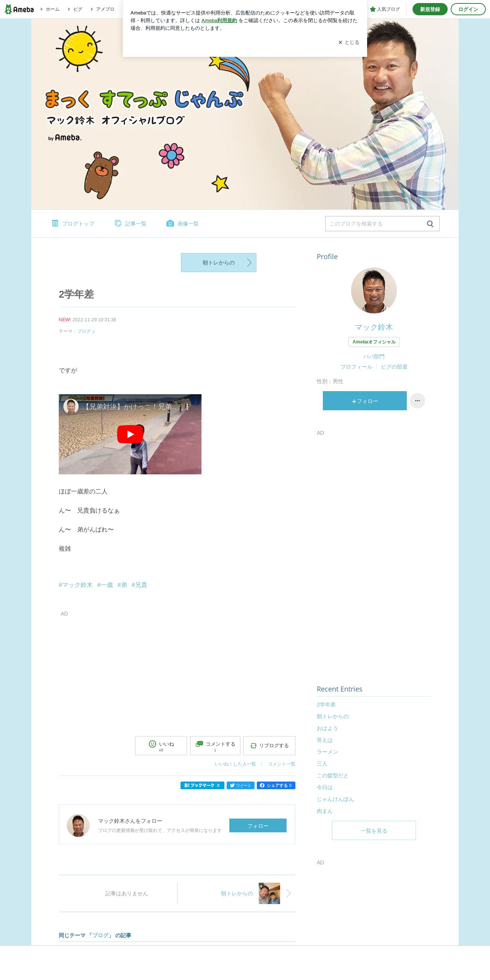This screenshot has width=490, height=980.
Task: Click the YouTube channel avatar in video
Action: tap(71, 407)
